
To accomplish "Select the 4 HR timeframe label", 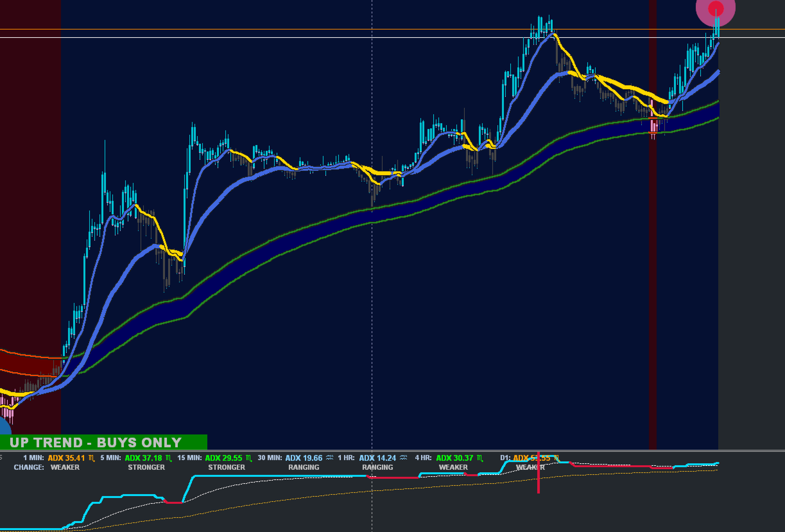I will [x=423, y=458].
